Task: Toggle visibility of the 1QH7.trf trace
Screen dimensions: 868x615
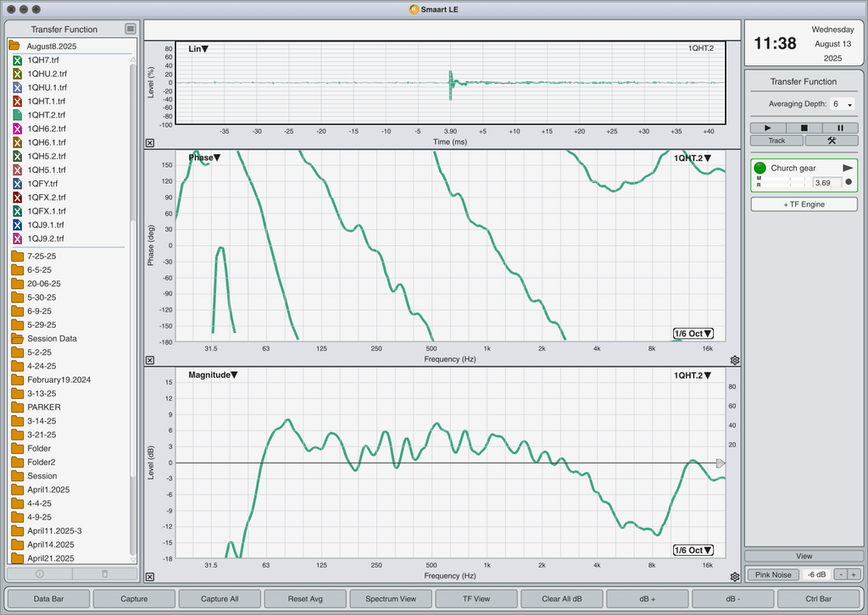Action: point(17,60)
